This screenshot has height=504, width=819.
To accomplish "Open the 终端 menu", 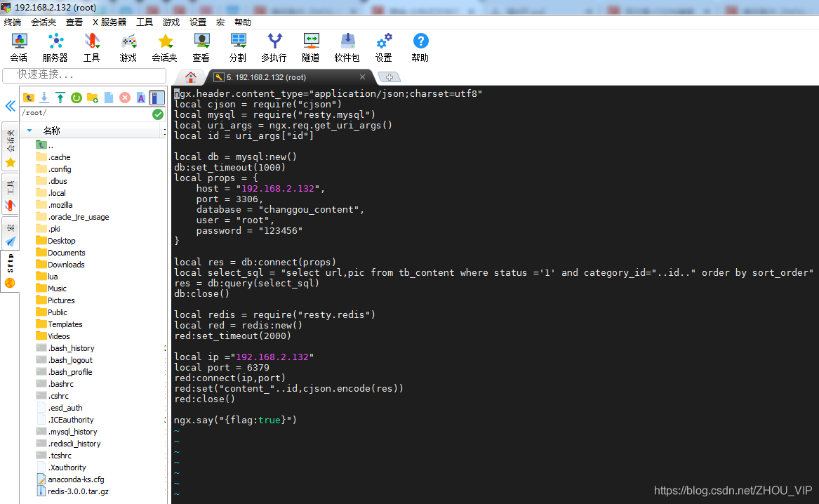I will coord(13,22).
